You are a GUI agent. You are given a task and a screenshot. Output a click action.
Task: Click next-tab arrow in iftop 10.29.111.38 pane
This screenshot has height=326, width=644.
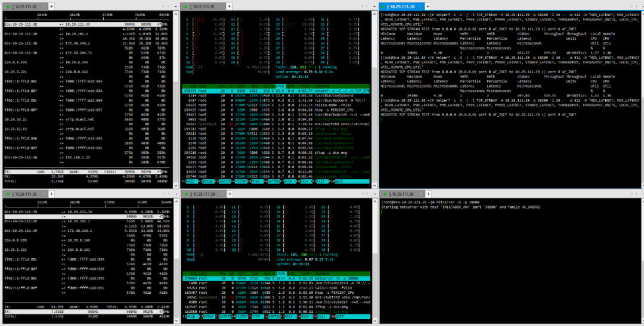point(168,7)
